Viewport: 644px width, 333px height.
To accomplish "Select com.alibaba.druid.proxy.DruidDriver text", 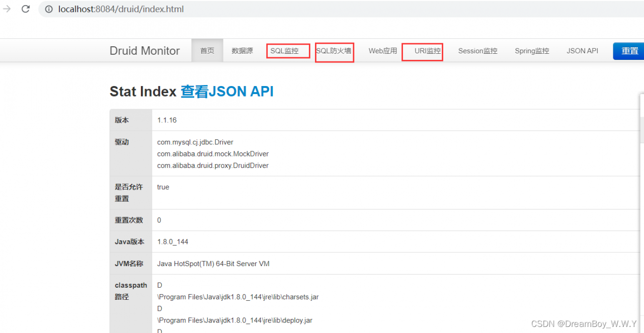I will pyautogui.click(x=213, y=165).
